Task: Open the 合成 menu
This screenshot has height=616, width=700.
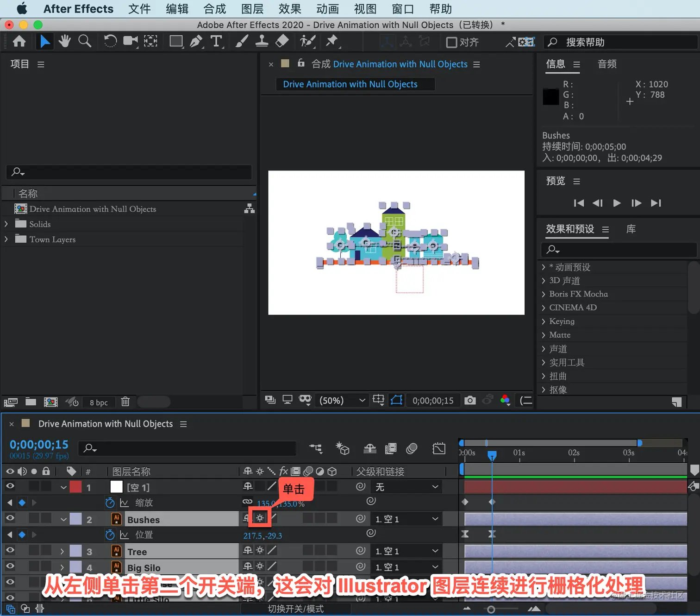Action: (215, 9)
